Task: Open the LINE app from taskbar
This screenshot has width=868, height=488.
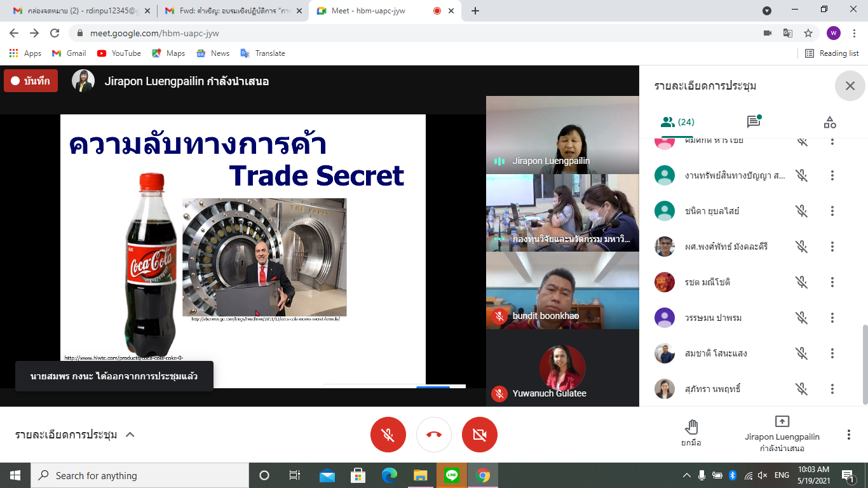Action: click(452, 475)
